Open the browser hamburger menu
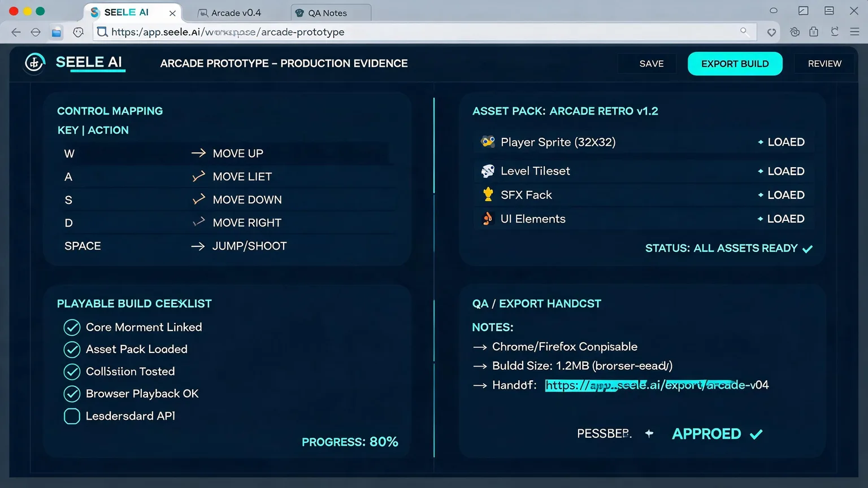868x488 pixels. click(x=854, y=32)
